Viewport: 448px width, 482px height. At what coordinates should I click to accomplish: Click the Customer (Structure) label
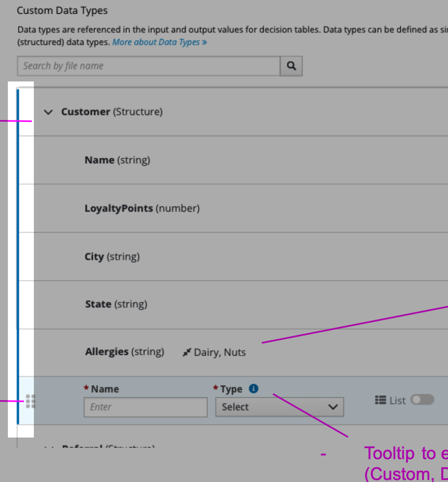click(x=112, y=112)
